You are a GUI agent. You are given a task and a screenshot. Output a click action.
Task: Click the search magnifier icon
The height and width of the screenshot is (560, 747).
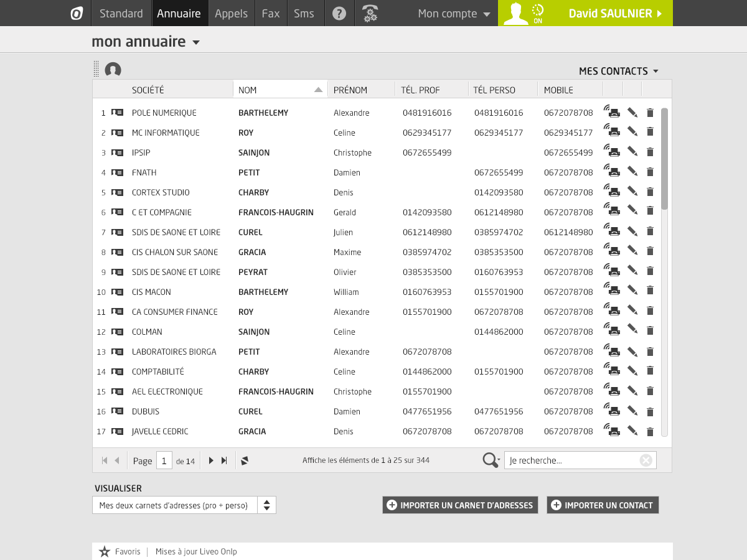coord(491,460)
